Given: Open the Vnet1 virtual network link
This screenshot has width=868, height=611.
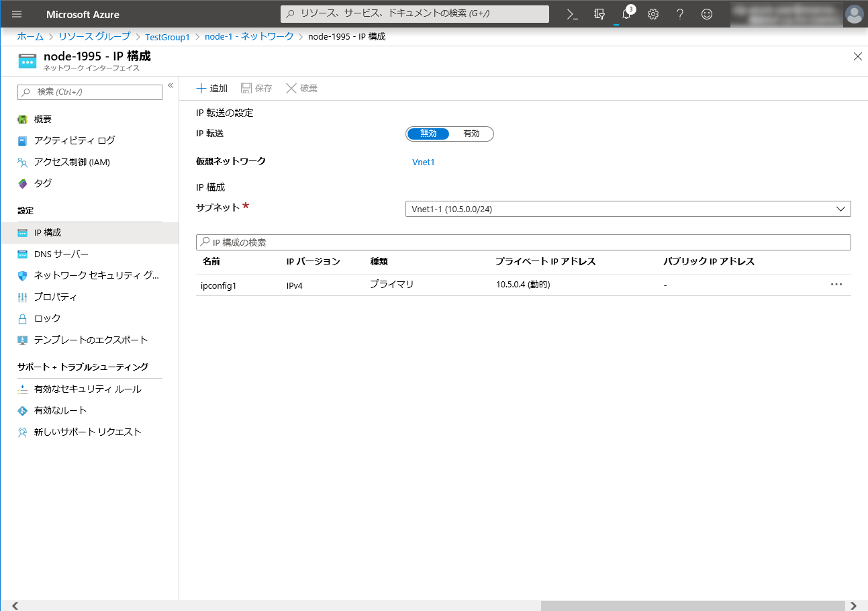Looking at the screenshot, I should coord(423,162).
